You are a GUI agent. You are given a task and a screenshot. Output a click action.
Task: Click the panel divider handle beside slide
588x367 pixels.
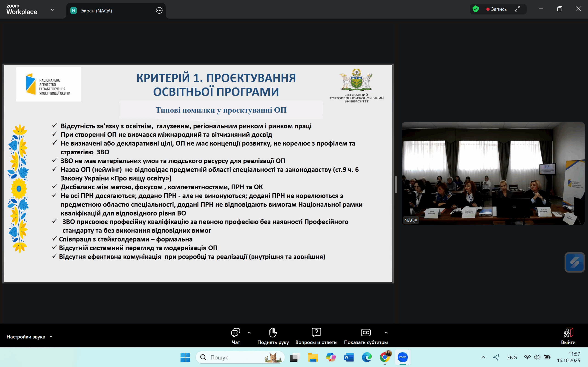[396, 184]
